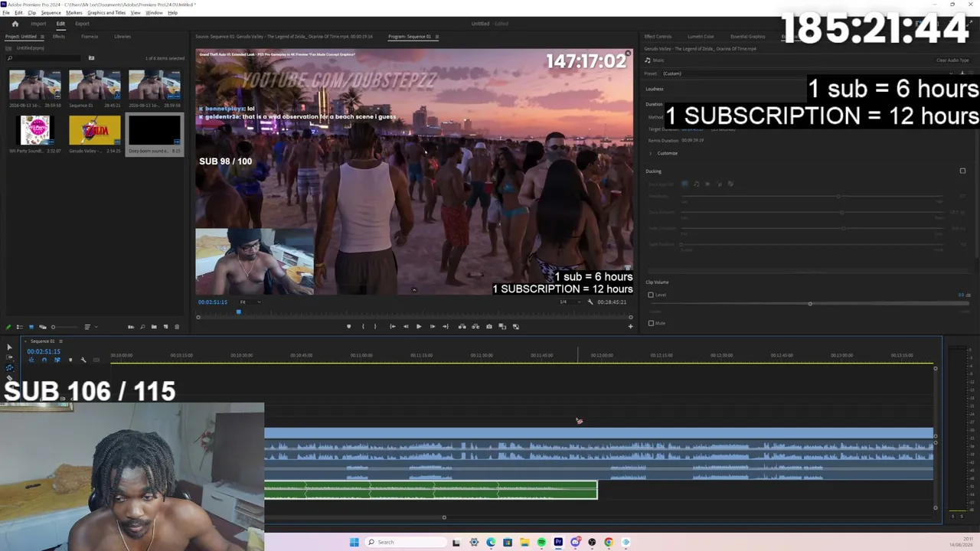Open the Fit zoom level dropdown
Image resolution: width=980 pixels, height=551 pixels.
[x=250, y=302]
